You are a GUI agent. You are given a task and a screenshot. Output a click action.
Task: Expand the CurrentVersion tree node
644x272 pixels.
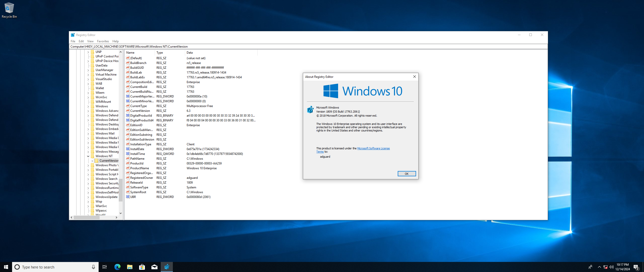(x=92, y=161)
